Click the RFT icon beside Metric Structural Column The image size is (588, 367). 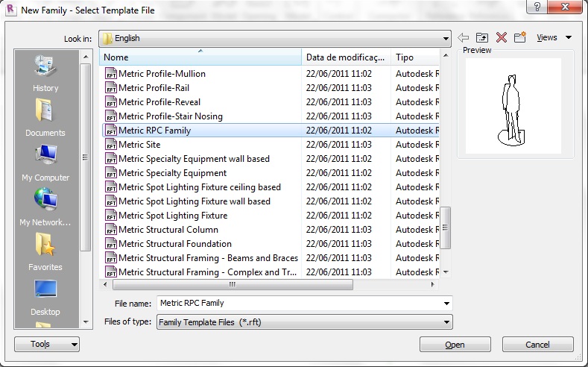110,230
